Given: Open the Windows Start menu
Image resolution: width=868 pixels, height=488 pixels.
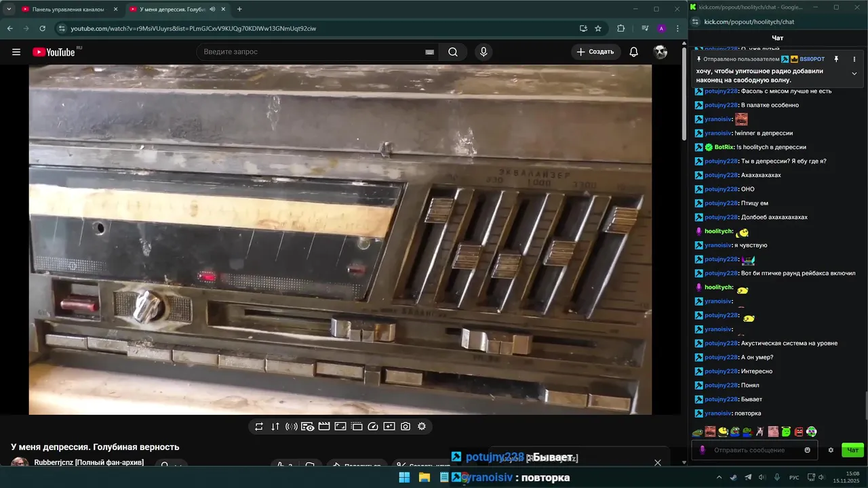Looking at the screenshot, I should coord(404,478).
